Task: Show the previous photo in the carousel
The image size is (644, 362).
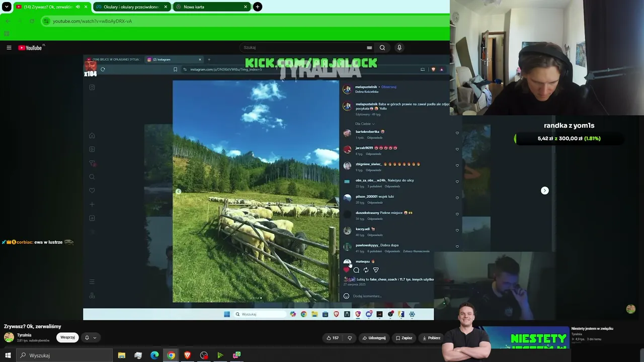Action: pyautogui.click(x=178, y=192)
